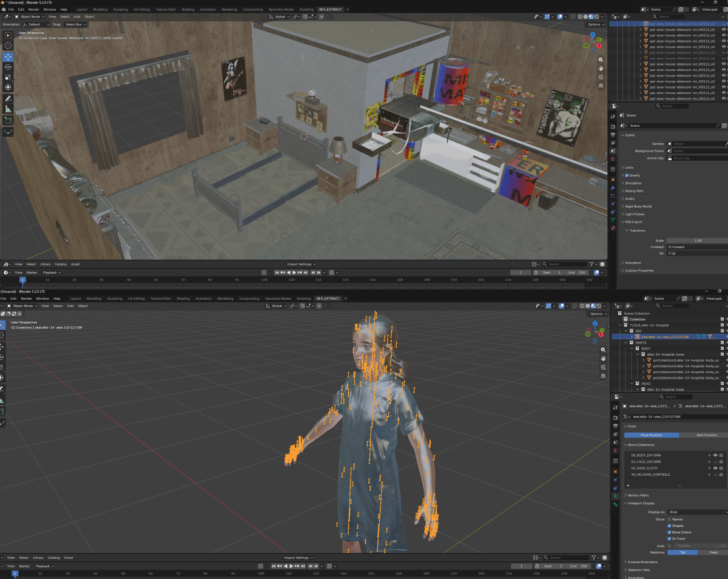
Task: Activate the Add Cube tool in top window
Action: (8, 120)
